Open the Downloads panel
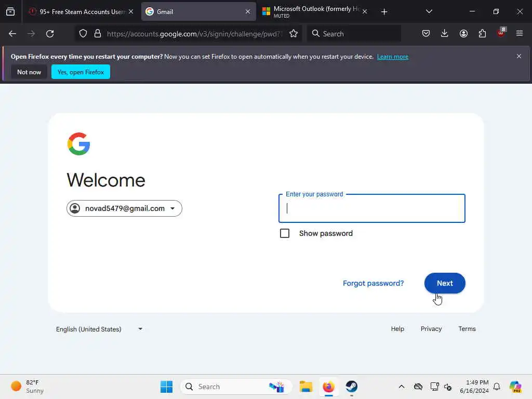The image size is (532, 399). (445, 33)
